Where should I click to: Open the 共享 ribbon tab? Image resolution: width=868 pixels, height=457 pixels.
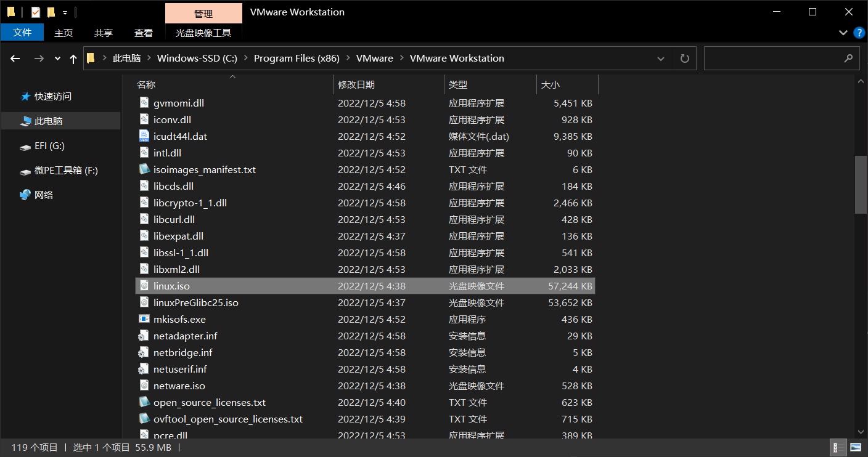point(104,33)
